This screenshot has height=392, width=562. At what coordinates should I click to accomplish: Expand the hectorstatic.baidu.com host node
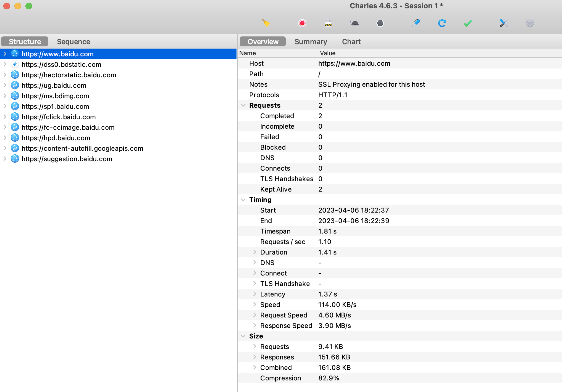[5, 75]
